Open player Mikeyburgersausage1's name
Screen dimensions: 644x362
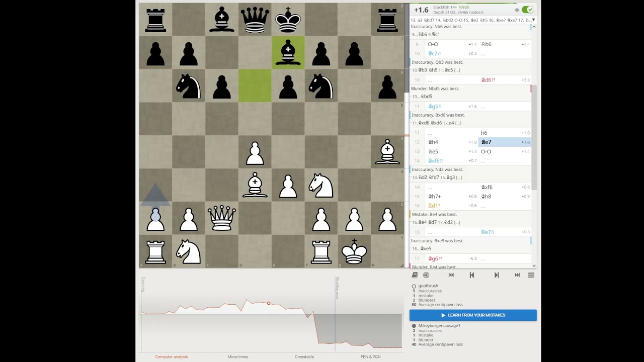click(x=439, y=326)
